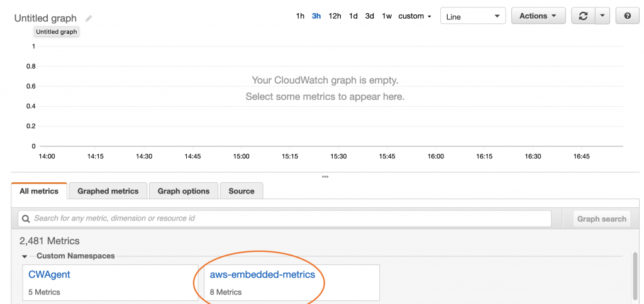This screenshot has height=304, width=644.
Task: Open the Line chart type dropdown
Action: click(x=473, y=16)
